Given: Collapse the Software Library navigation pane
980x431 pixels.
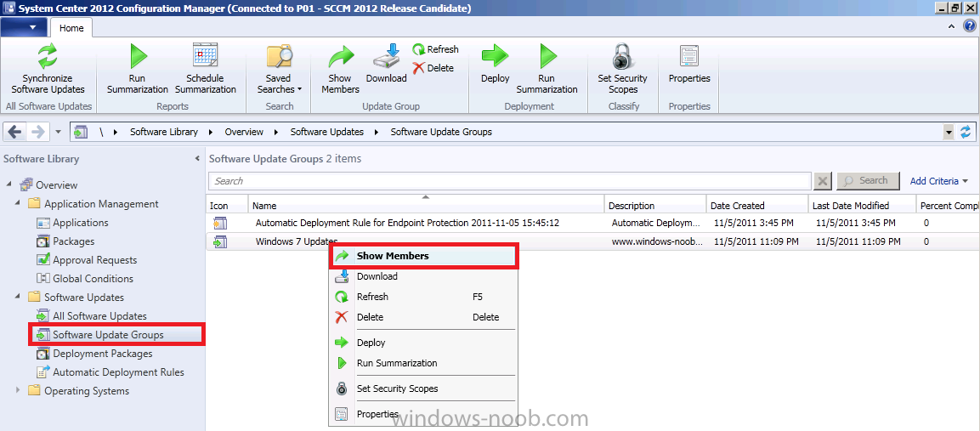Looking at the screenshot, I should [197, 159].
